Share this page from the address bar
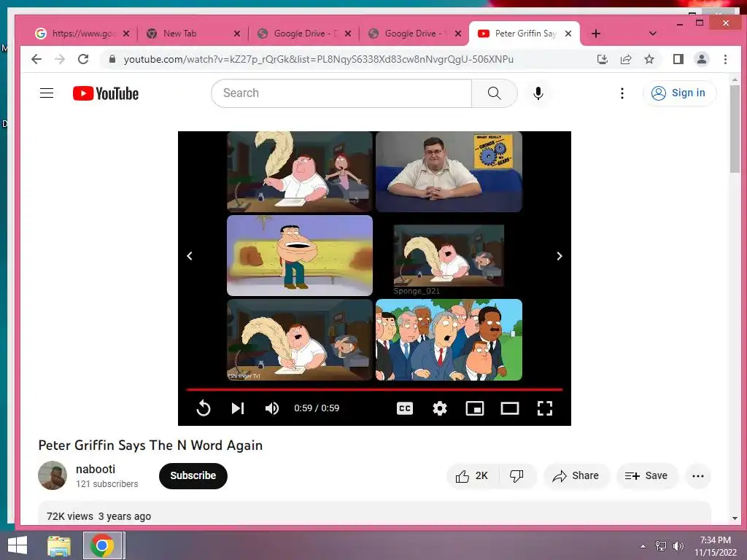The image size is (747, 560). tap(625, 59)
